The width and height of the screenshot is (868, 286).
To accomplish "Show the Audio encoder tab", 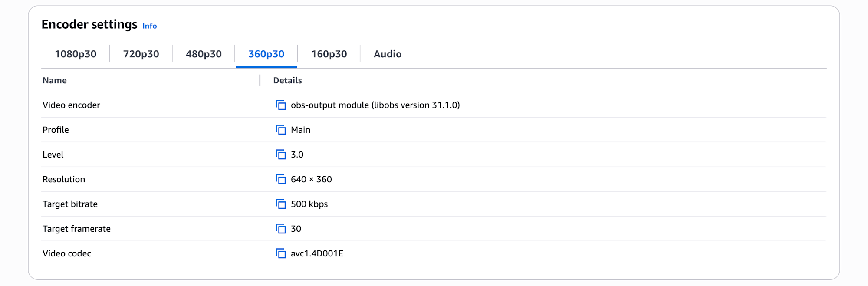I will pyautogui.click(x=388, y=54).
